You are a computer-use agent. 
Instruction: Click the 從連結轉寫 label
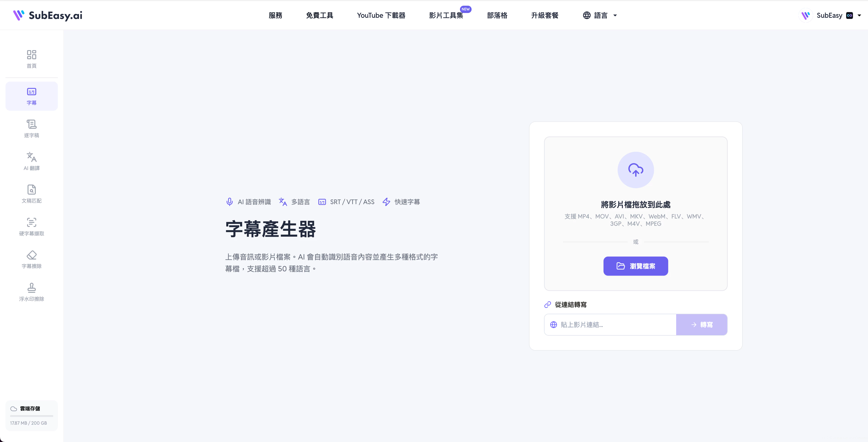coord(571,305)
